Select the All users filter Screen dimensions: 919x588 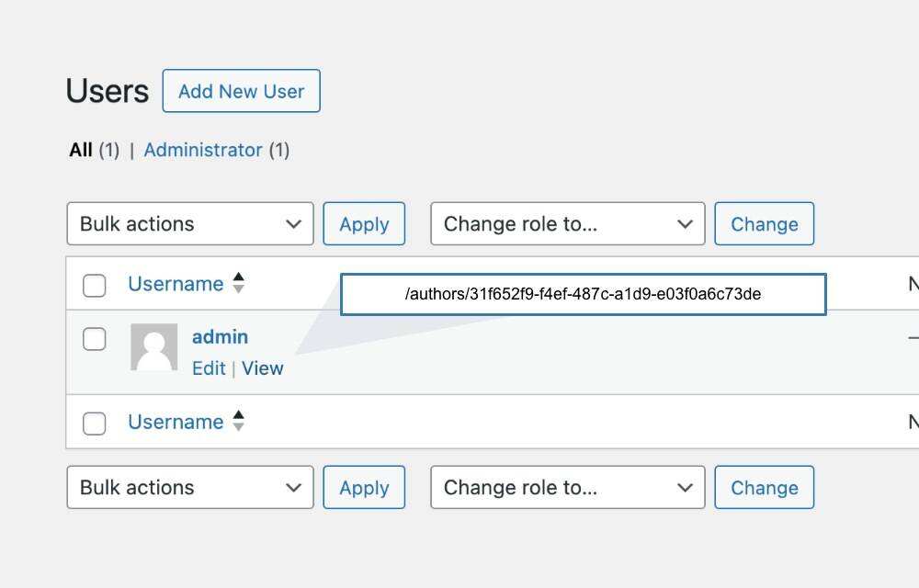[x=81, y=150]
